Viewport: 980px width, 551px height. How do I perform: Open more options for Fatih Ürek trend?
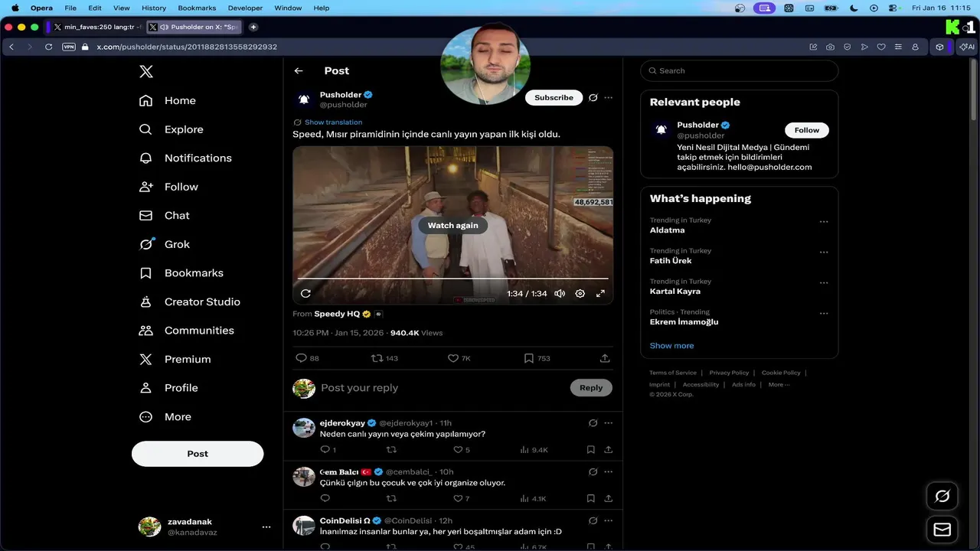(824, 253)
